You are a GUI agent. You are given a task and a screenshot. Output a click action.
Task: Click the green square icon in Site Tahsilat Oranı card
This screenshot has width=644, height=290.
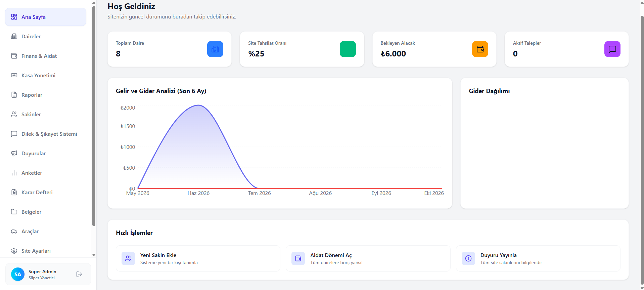tap(348, 49)
